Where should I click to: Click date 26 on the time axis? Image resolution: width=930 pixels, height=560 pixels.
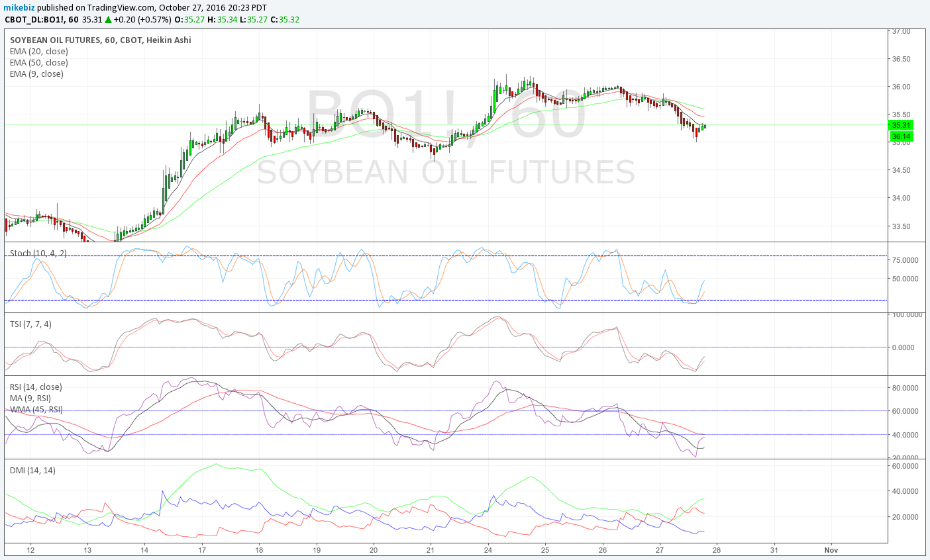(603, 550)
